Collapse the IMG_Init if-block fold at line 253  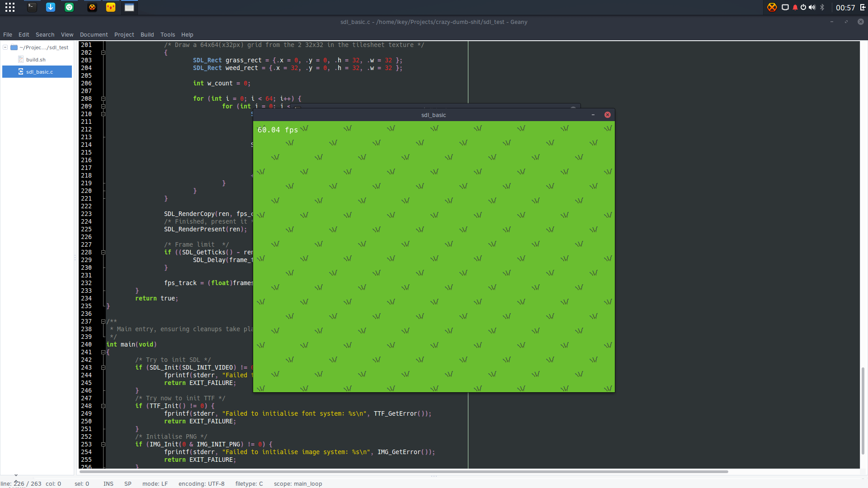[103, 444]
